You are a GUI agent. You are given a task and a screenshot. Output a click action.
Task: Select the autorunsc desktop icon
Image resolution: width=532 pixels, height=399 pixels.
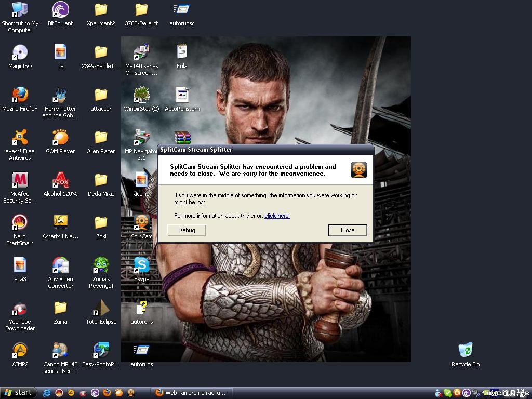click(x=182, y=14)
